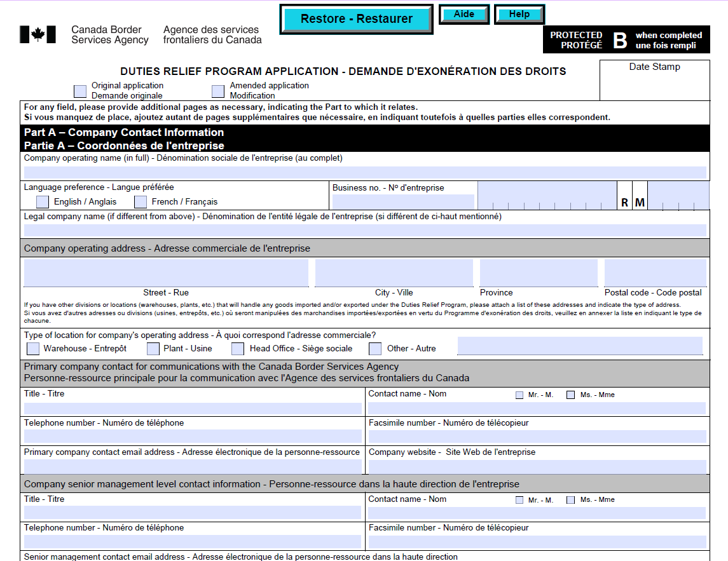Viewport: 728px width, 561px height.
Task: Check Ms. - Mme for senior management contact
Action: (x=570, y=500)
